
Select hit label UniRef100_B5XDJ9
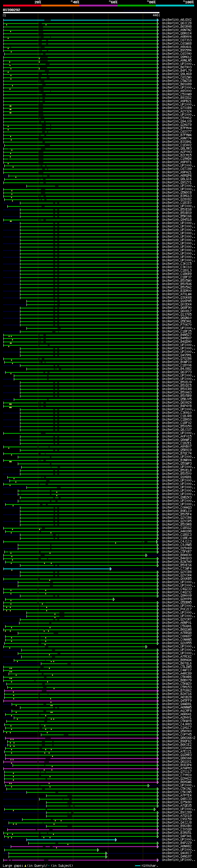click(176, 382)
